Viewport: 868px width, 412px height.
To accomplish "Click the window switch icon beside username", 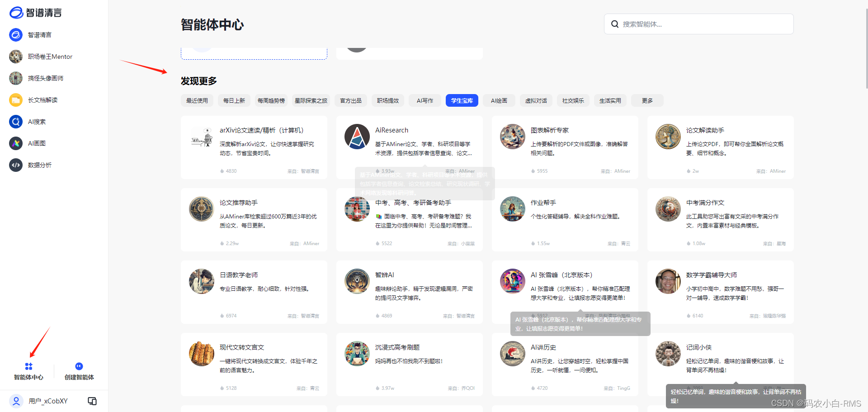I will tap(92, 401).
